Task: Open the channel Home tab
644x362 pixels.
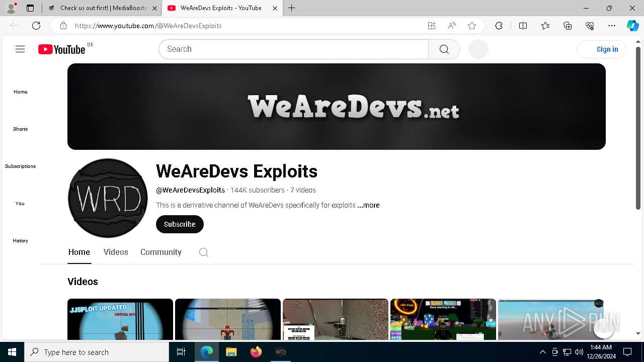Action: (79, 252)
